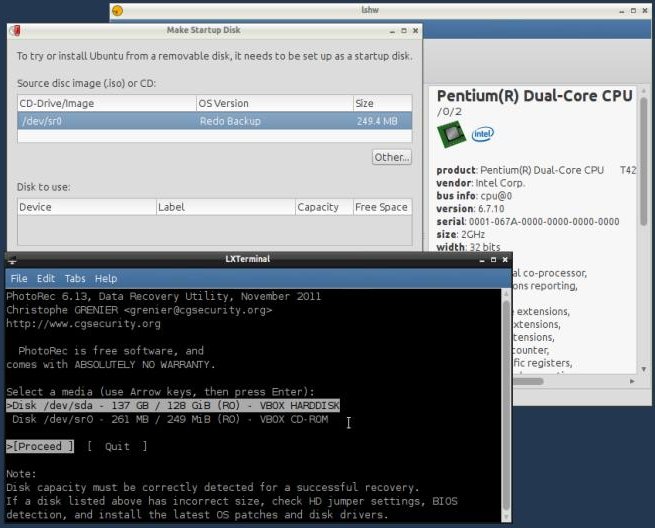Click the Capacity column header
Image resolution: width=655 pixels, height=528 pixels.
tap(324, 207)
